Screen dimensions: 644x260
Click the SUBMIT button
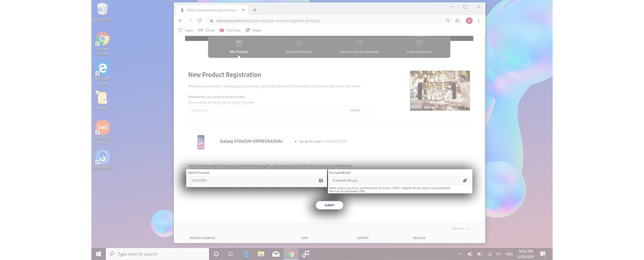tap(329, 205)
